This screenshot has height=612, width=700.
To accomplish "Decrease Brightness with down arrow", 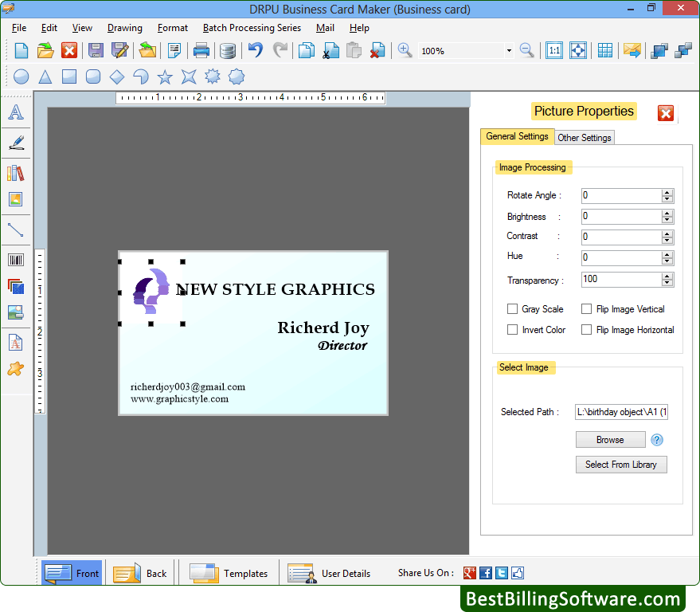I will tap(667, 220).
